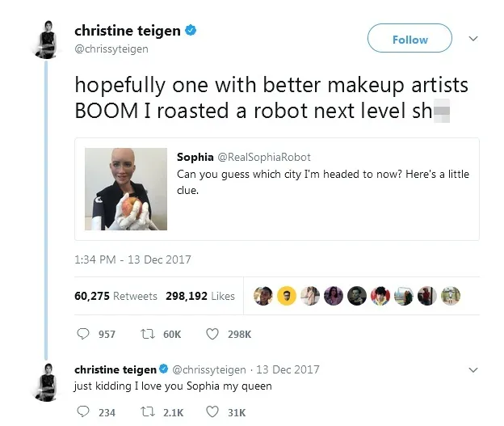Open the @chrissyteigen handle link in header
504x426 pixels.
111,49
